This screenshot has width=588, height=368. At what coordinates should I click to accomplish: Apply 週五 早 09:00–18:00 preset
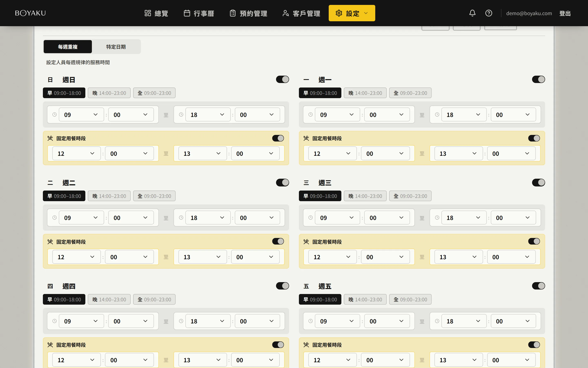coord(320,299)
